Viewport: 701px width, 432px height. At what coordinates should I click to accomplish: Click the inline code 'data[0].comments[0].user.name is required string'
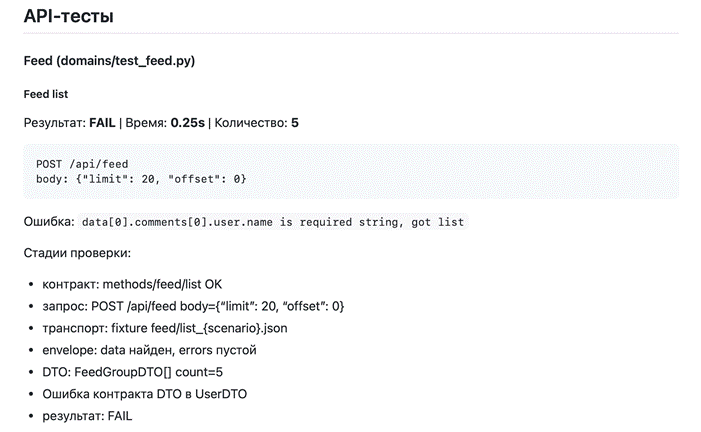click(273, 222)
